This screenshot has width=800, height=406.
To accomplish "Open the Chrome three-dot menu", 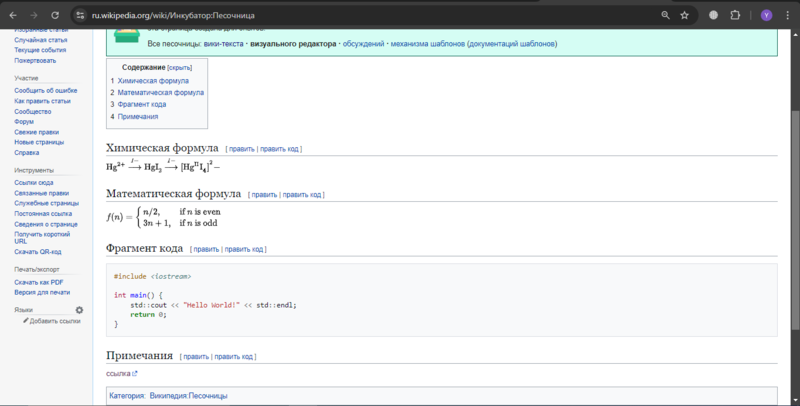I will [x=787, y=16].
